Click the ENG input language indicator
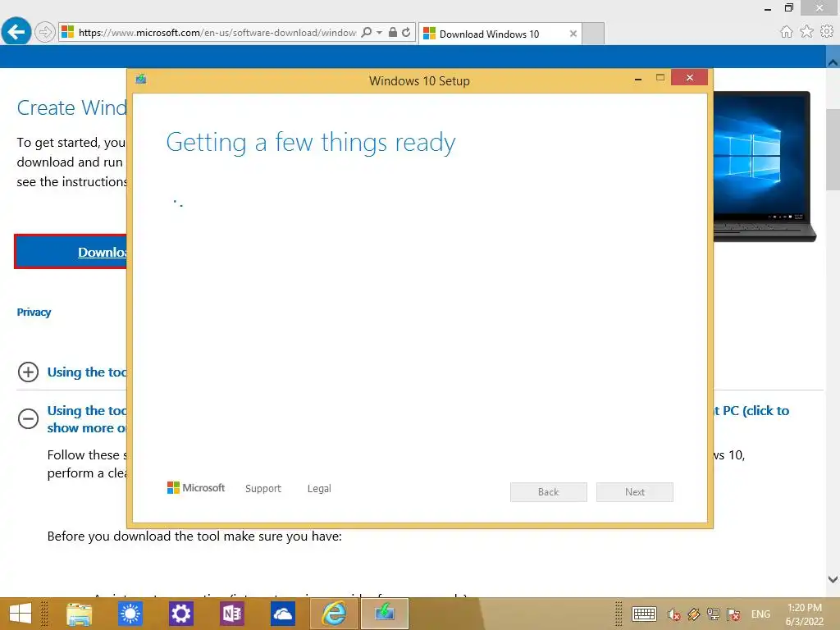The width and height of the screenshot is (840, 630). [x=760, y=614]
